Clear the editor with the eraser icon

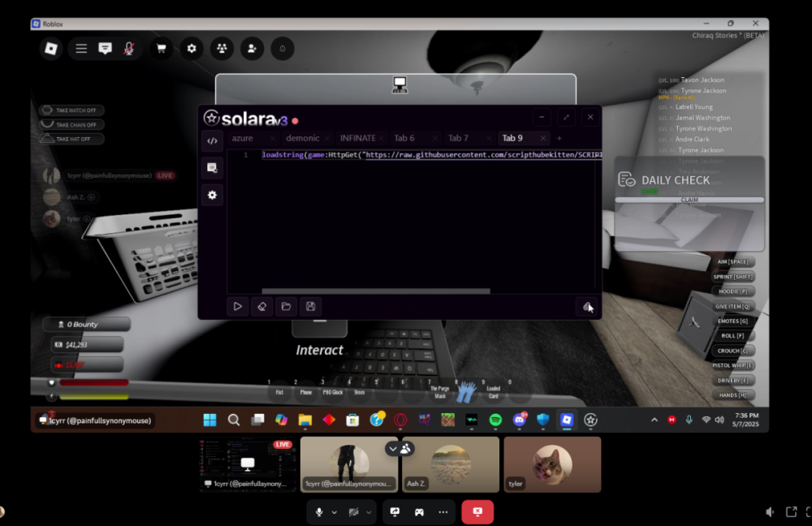261,307
